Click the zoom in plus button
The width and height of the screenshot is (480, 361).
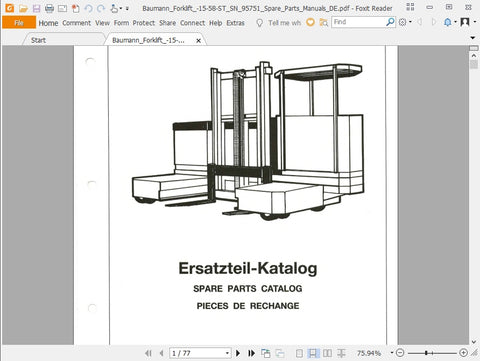[x=463, y=353]
